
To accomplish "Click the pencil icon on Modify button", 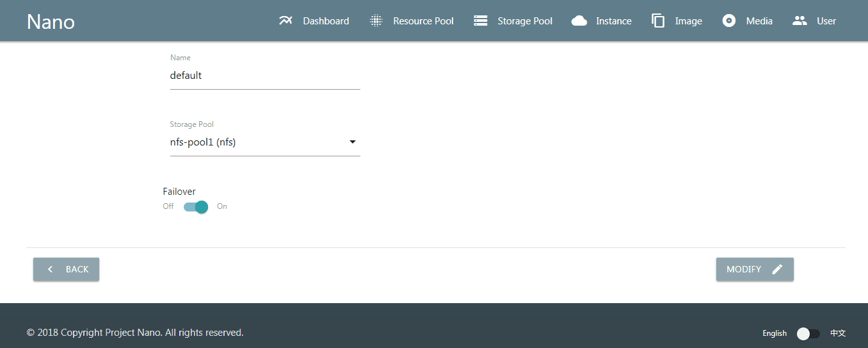I will pos(777,269).
